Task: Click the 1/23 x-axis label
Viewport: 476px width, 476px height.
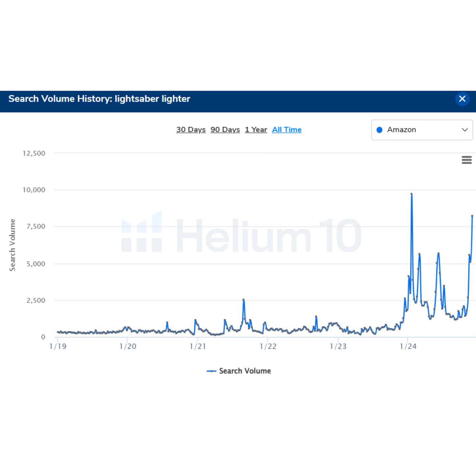Action: coord(338,347)
